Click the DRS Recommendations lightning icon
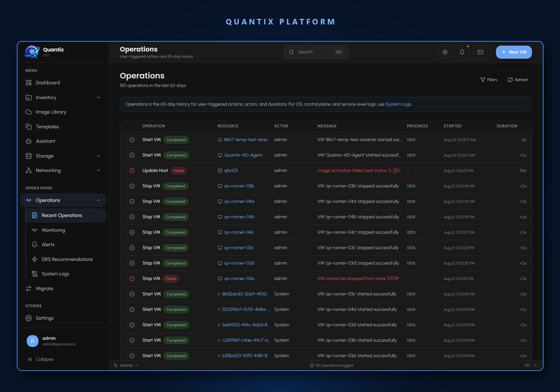 pos(34,259)
